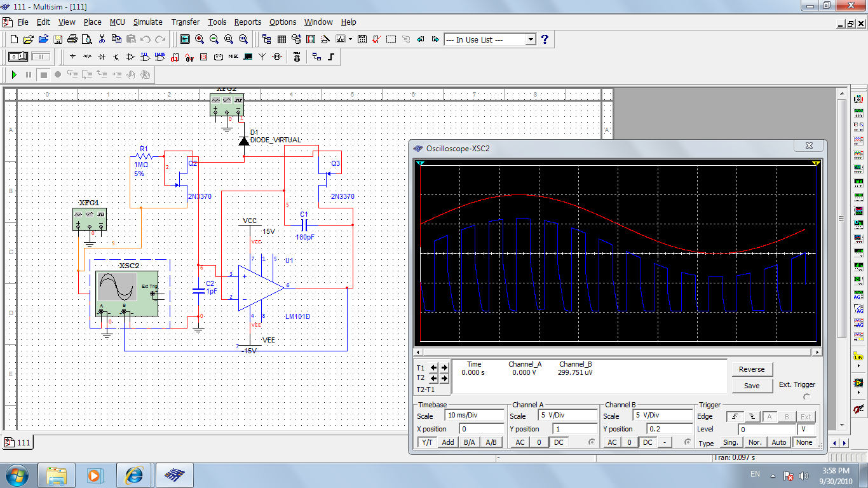The width and height of the screenshot is (868, 488).
Task: Place a Source component (ground symbol icon)
Action: click(72, 57)
